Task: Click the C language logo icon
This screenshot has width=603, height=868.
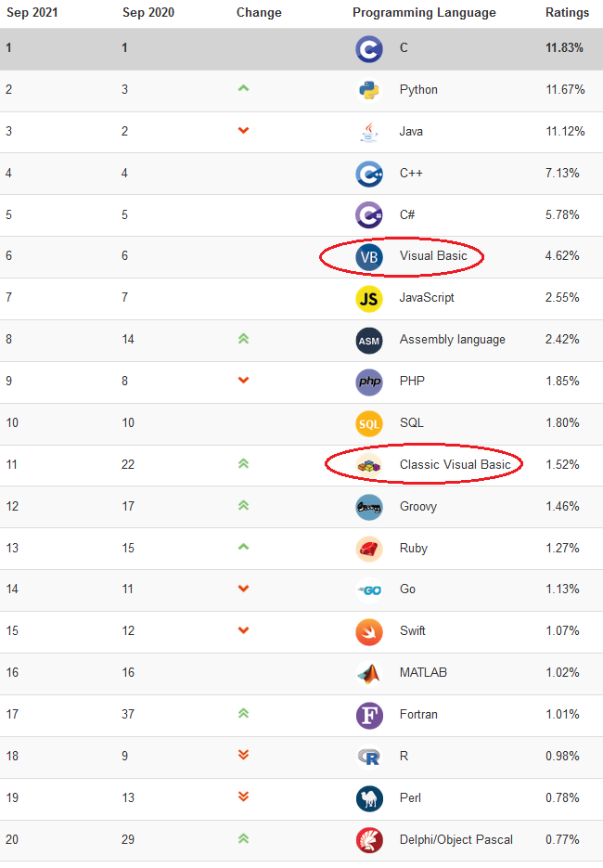Action: point(369,49)
